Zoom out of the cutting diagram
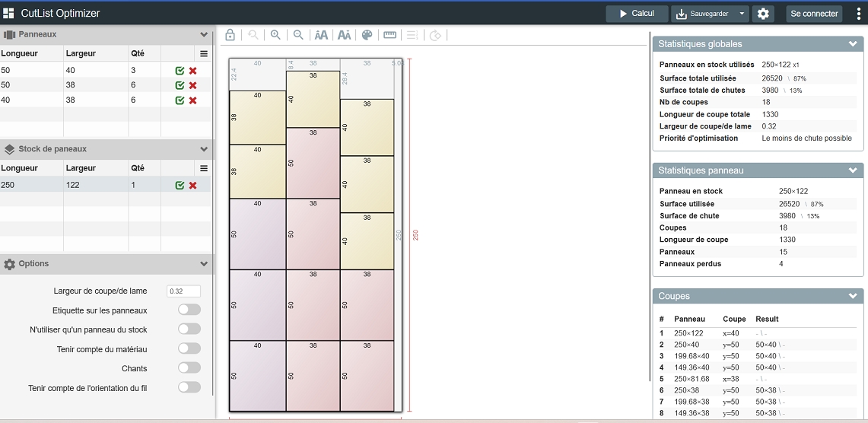Viewport: 868px width, 423px height. click(298, 35)
